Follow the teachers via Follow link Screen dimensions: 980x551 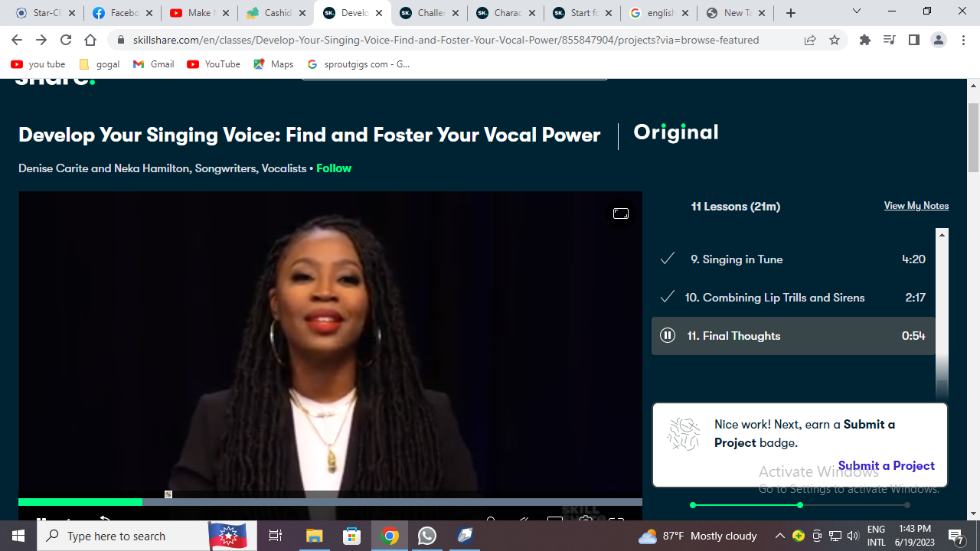click(x=334, y=168)
